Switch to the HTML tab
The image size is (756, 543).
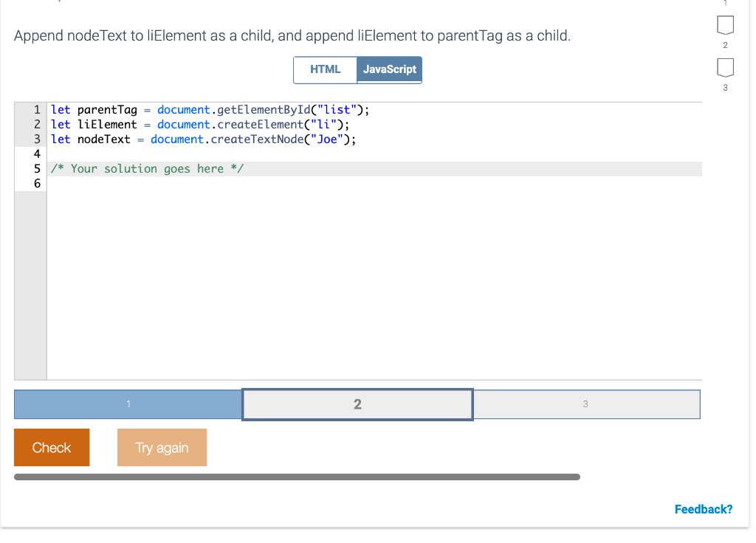pos(325,69)
